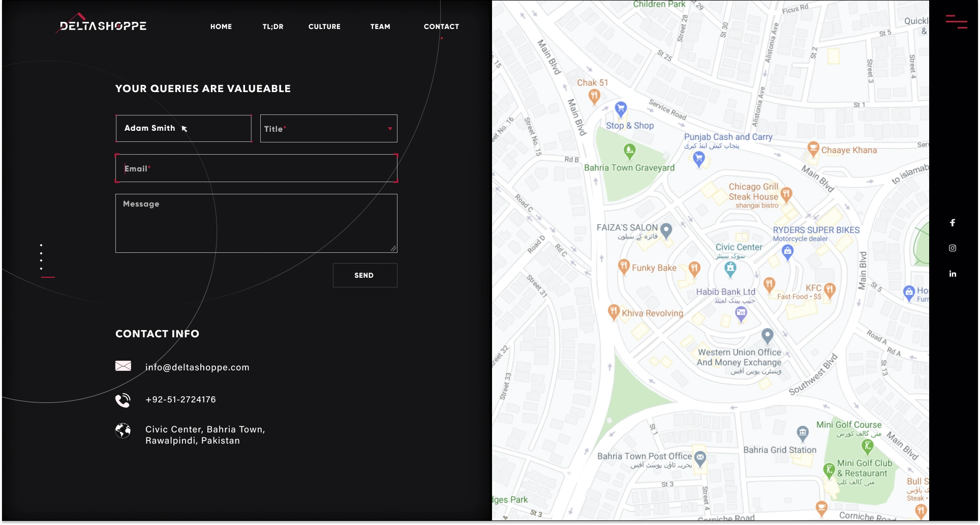Click the Funky Bake map pin
Image resolution: width=980 pixels, height=525 pixels.
pyautogui.click(x=624, y=266)
